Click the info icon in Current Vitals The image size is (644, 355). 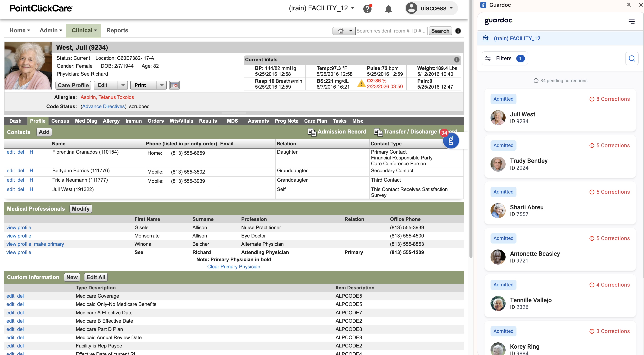tap(457, 59)
